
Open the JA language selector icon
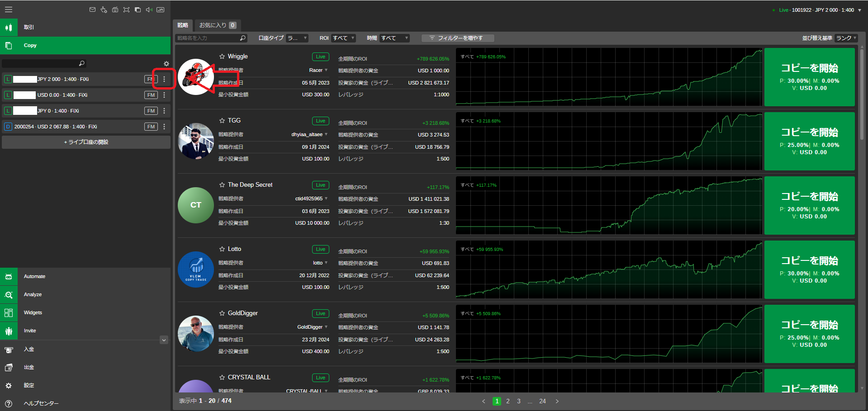(160, 9)
